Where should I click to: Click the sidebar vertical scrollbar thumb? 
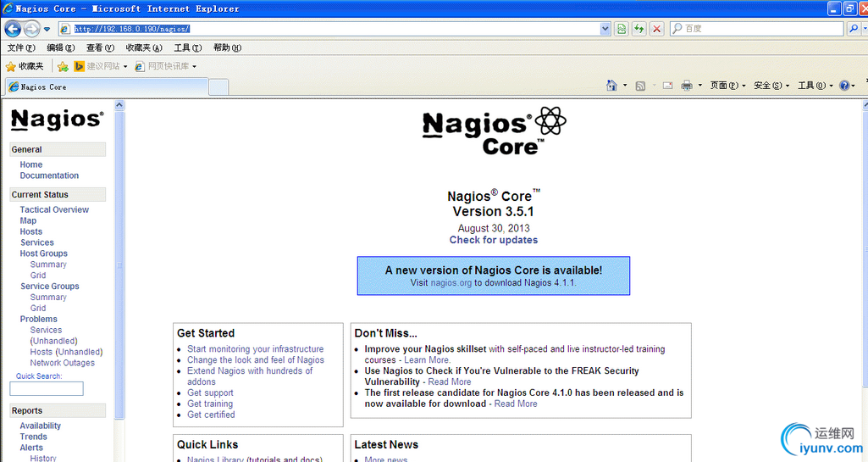pos(119,264)
